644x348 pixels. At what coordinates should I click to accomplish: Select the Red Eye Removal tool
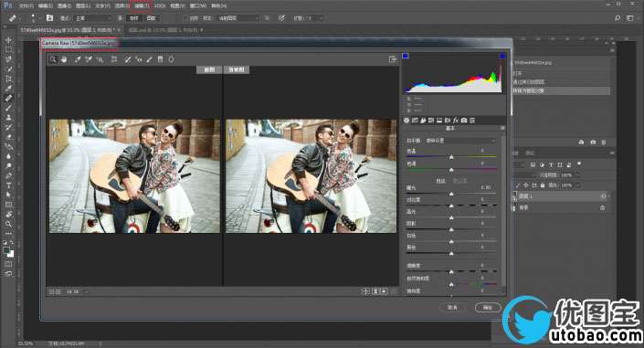[139, 59]
